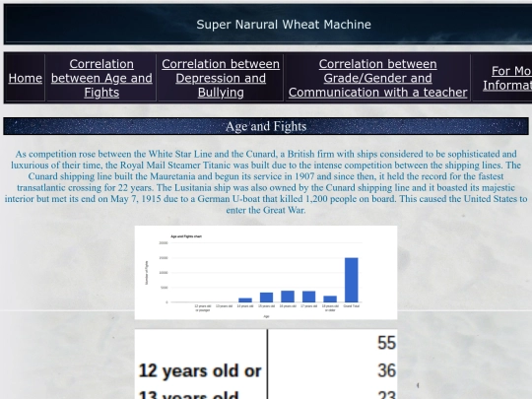Viewport: 532px width, 399px height.
Task: Open the Home navigation link
Action: point(25,78)
